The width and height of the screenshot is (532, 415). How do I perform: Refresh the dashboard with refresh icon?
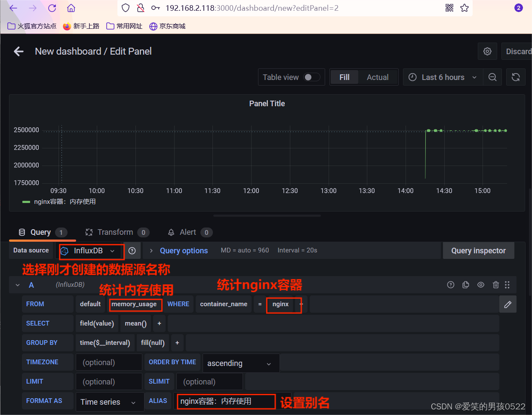[516, 77]
